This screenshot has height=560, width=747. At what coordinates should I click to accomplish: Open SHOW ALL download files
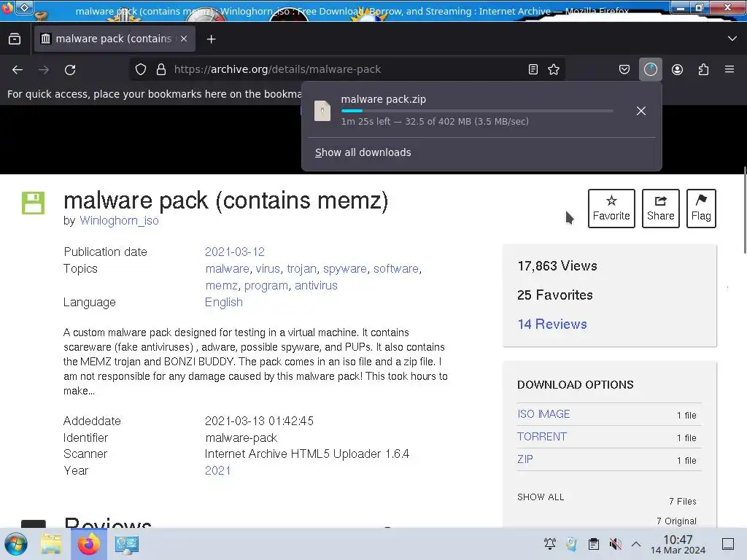click(x=541, y=497)
